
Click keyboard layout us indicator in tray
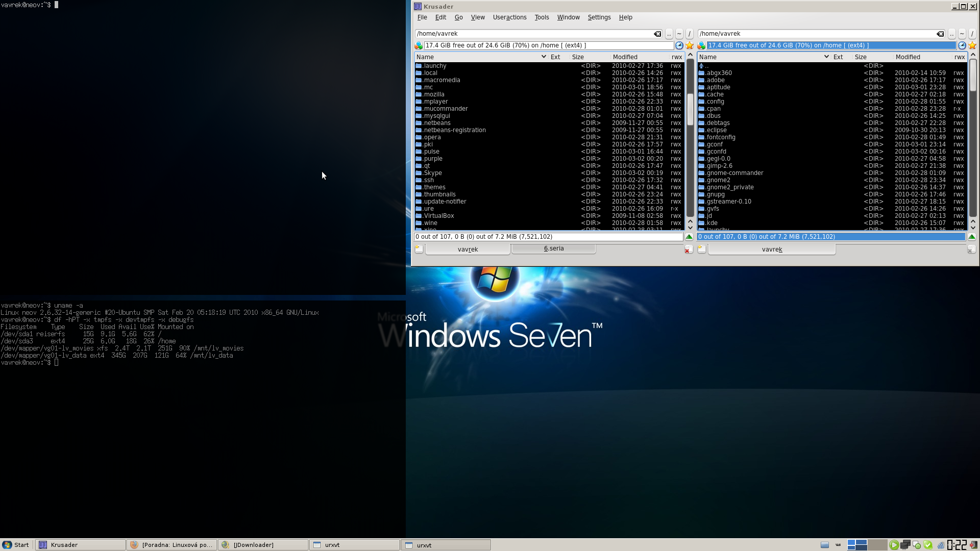click(x=838, y=545)
